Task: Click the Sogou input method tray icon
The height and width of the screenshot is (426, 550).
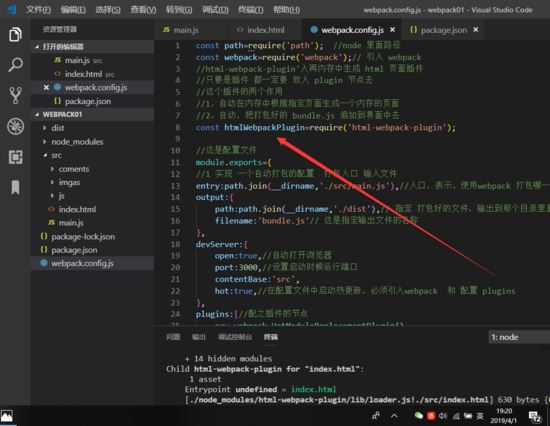Action: coord(431,416)
